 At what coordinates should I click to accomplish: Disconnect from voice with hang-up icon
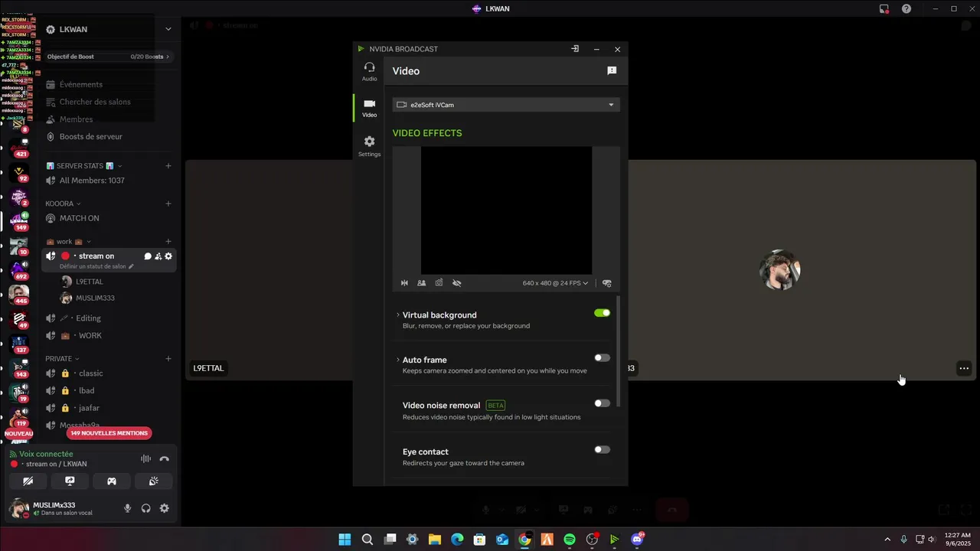[x=164, y=459]
